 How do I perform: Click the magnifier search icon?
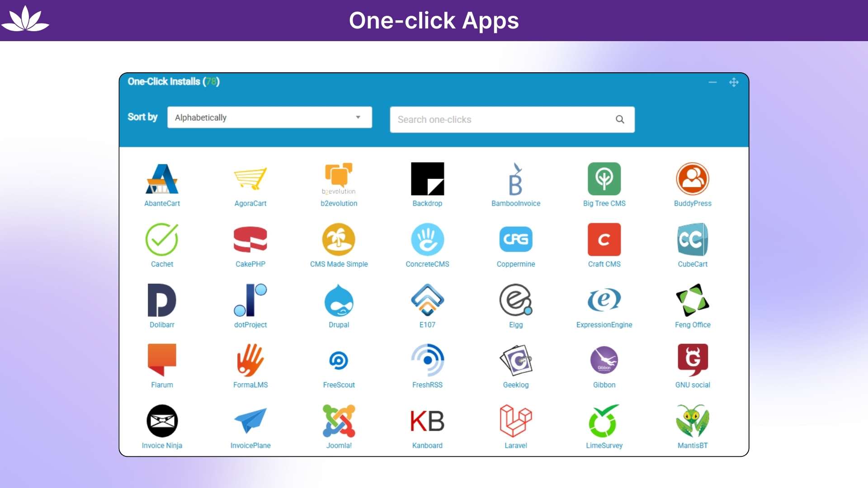(x=620, y=119)
